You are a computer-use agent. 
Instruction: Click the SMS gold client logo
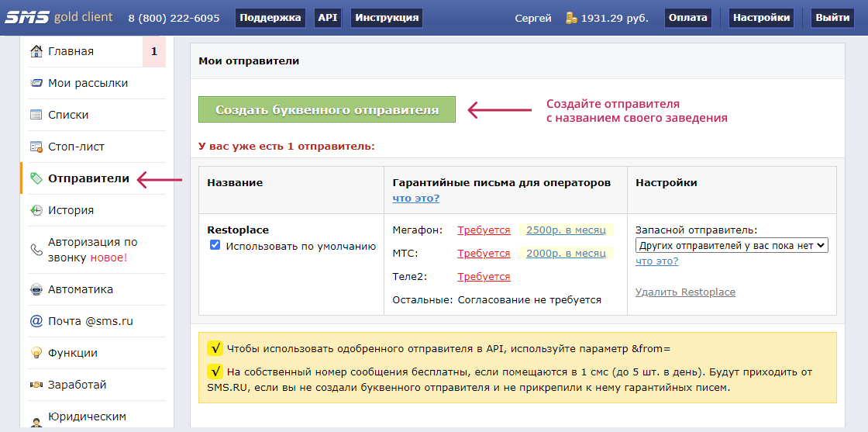click(59, 17)
